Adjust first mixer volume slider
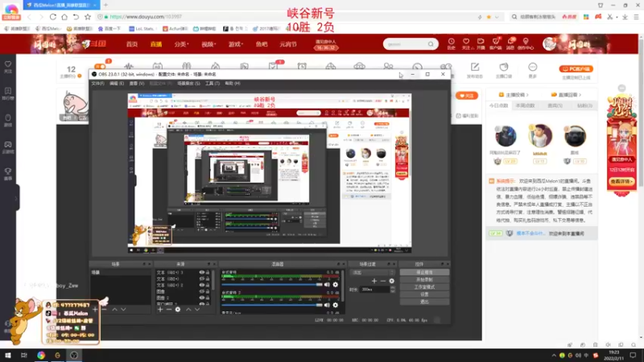Image resolution: width=644 pixels, height=362 pixels. click(x=272, y=285)
